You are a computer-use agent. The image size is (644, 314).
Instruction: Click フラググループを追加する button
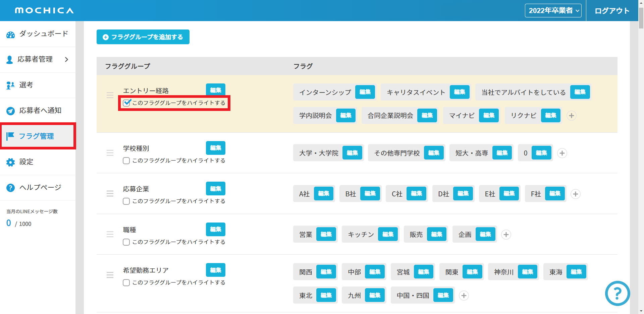coord(143,37)
